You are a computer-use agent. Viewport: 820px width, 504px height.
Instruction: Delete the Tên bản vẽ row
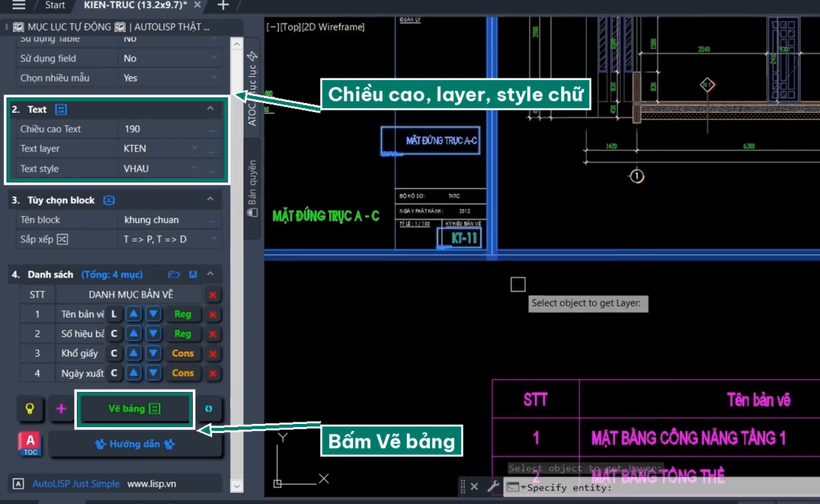(212, 314)
